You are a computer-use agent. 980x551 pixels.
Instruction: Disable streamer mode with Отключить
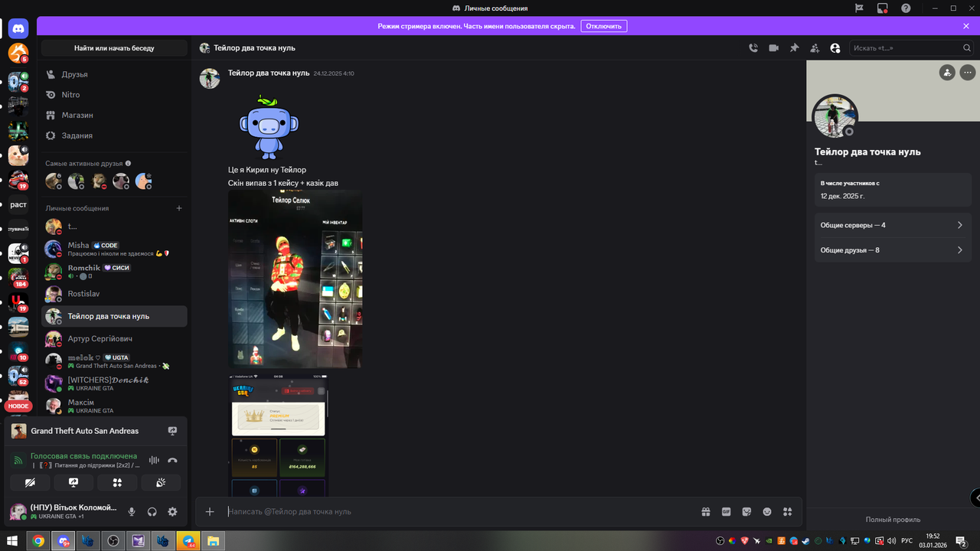[604, 26]
